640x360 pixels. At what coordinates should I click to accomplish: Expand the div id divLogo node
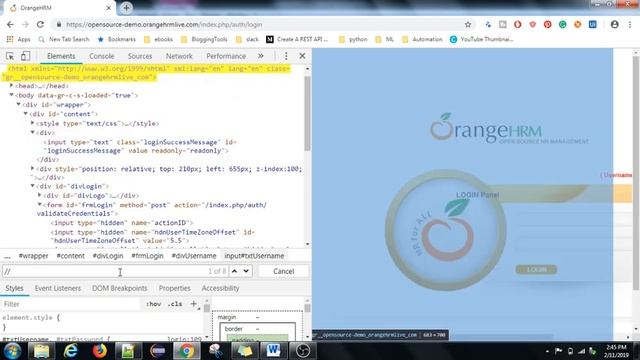pyautogui.click(x=40, y=195)
